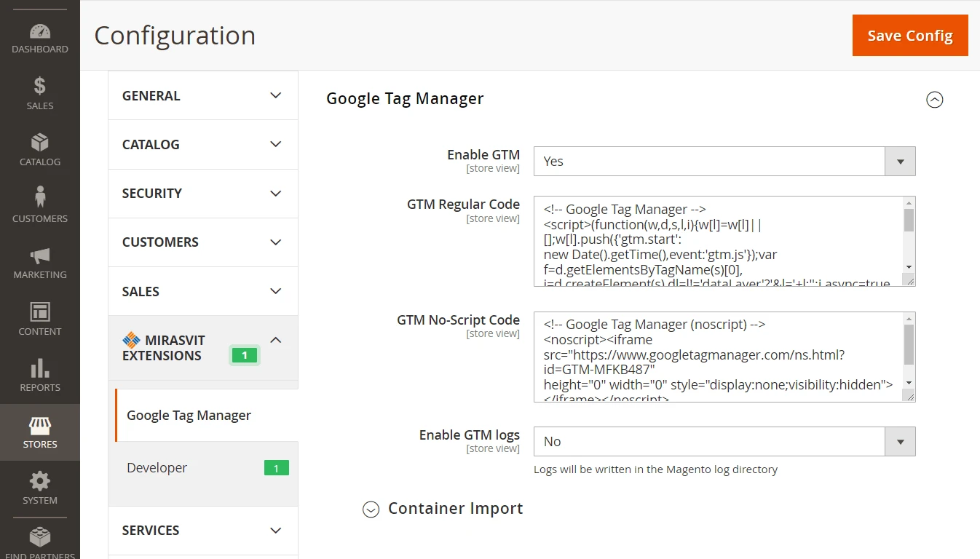Click inside the GTM Regular Code textarea
The height and width of the screenshot is (559, 980).
pos(717,241)
